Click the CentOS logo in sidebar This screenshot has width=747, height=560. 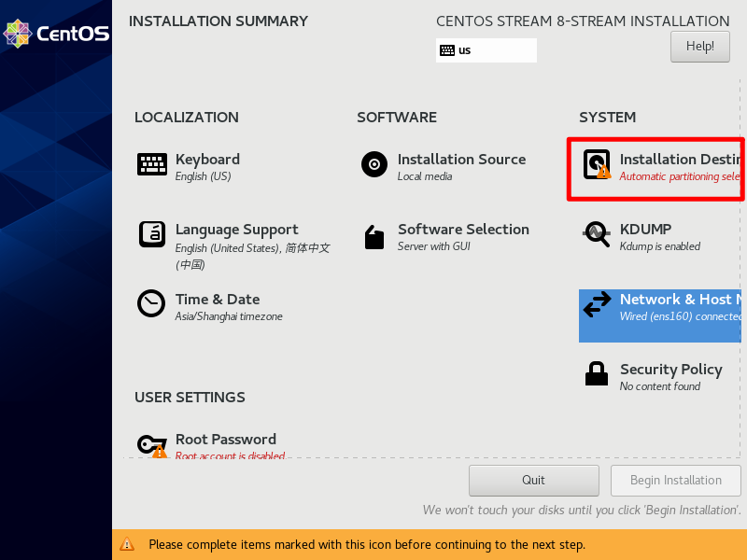click(56, 34)
